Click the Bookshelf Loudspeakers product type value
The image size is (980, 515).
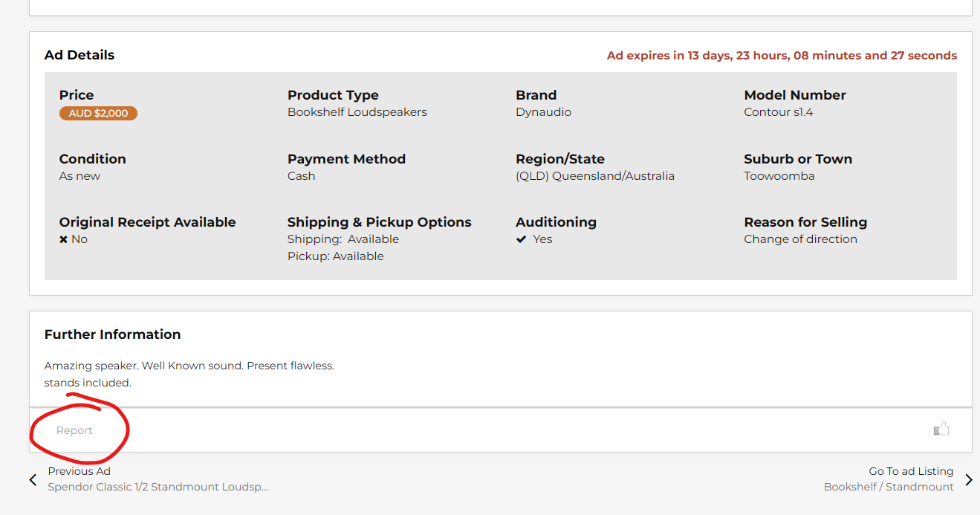pos(357,112)
